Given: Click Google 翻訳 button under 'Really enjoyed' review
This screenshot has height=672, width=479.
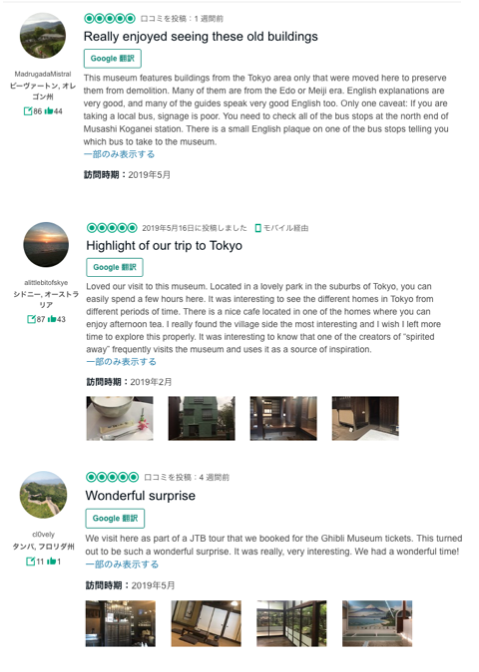Looking at the screenshot, I should [x=113, y=59].
